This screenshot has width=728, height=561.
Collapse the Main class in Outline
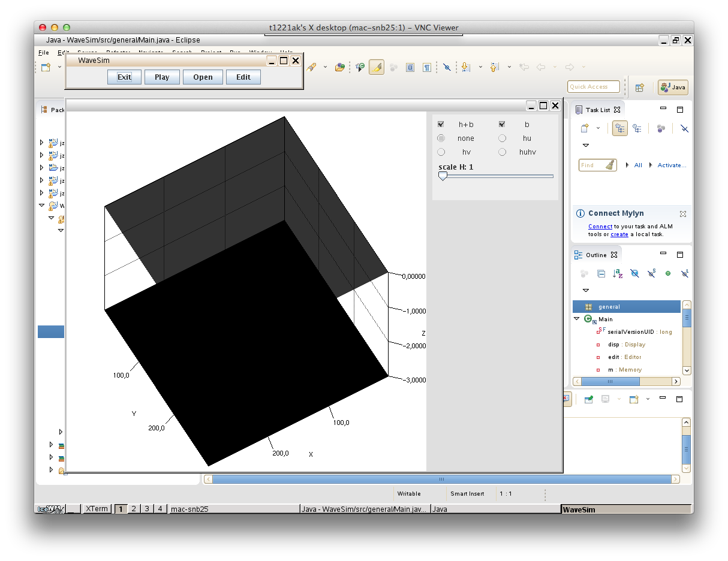click(577, 319)
